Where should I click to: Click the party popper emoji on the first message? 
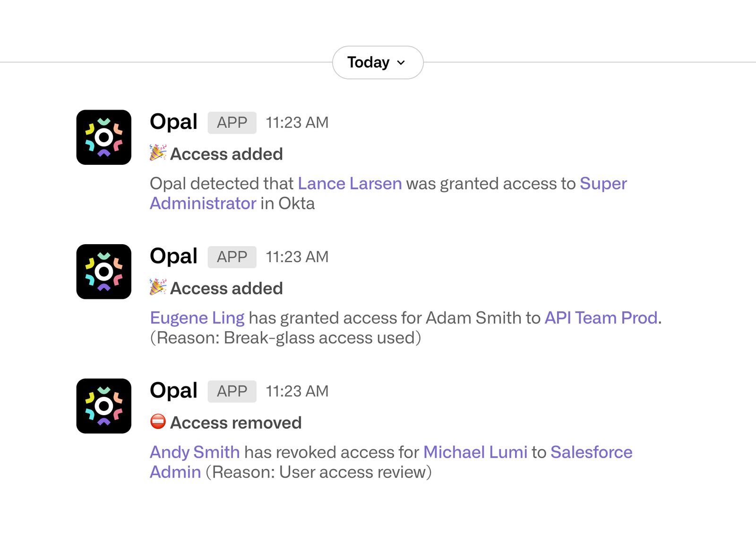157,154
